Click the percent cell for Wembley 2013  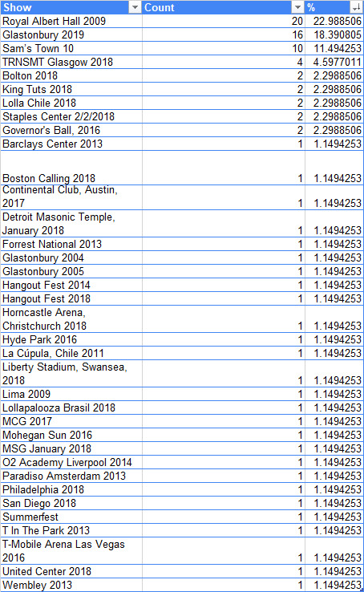(334, 585)
